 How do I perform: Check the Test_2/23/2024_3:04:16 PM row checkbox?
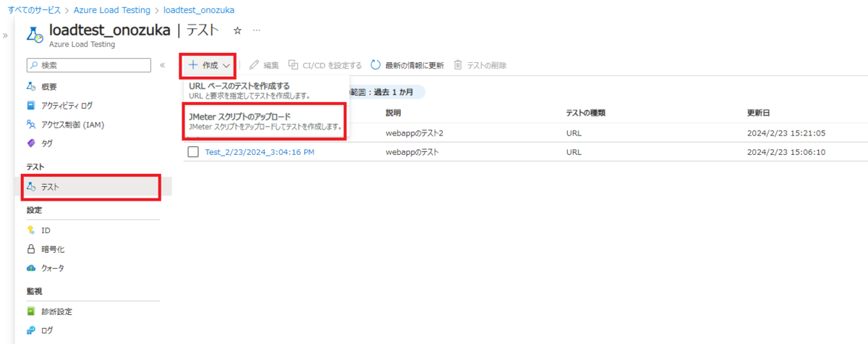(193, 152)
